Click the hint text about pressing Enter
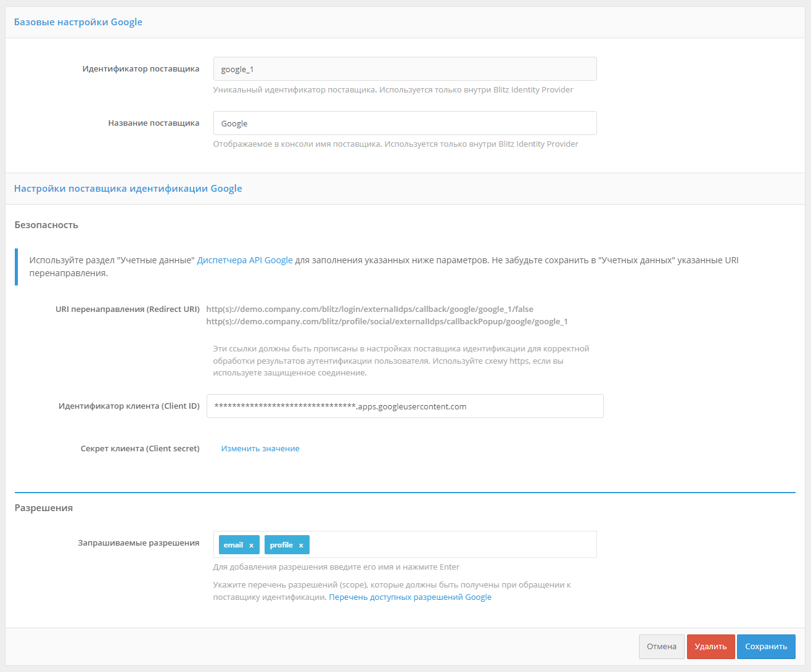 pos(336,567)
